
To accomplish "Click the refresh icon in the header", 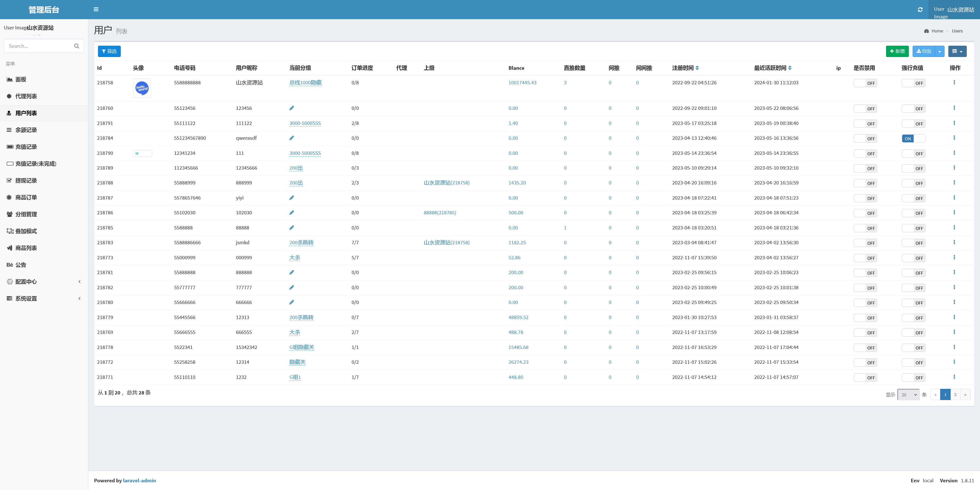I will pyautogui.click(x=920, y=9).
